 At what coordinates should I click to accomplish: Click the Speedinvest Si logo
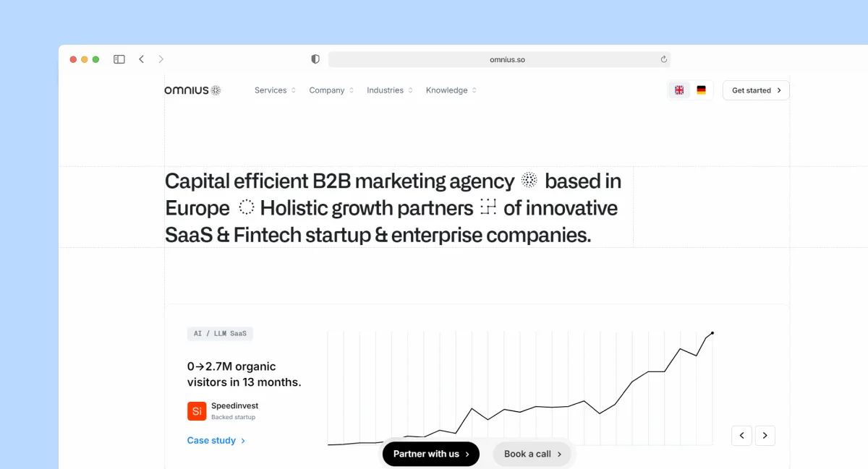(197, 411)
